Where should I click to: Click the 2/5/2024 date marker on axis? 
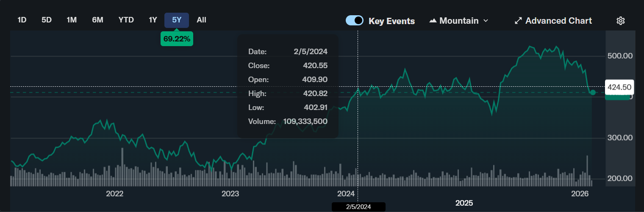[358, 207]
